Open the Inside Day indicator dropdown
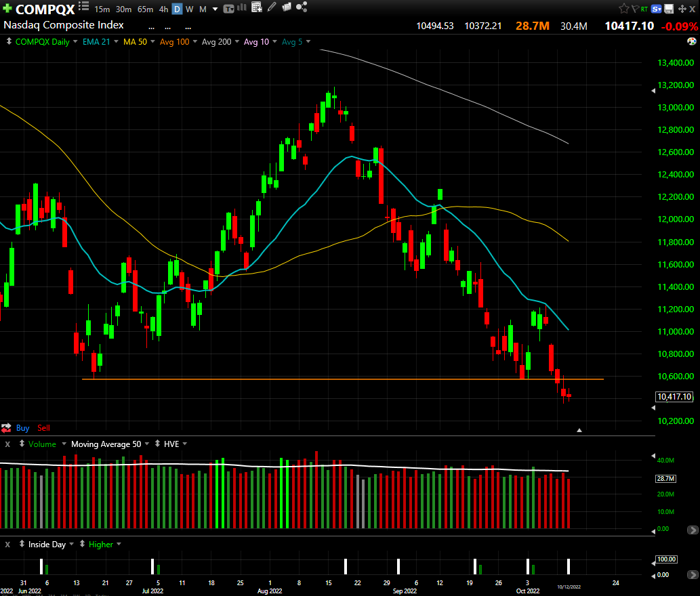 71,545
